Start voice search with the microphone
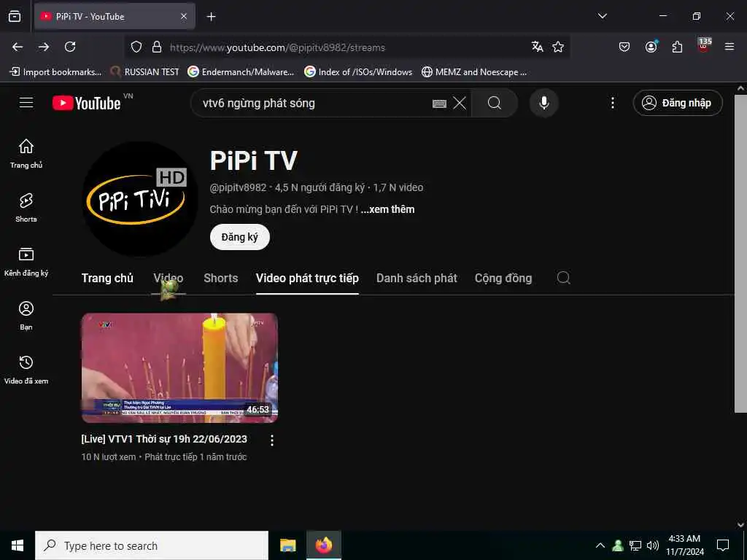Image resolution: width=747 pixels, height=560 pixels. tap(543, 103)
